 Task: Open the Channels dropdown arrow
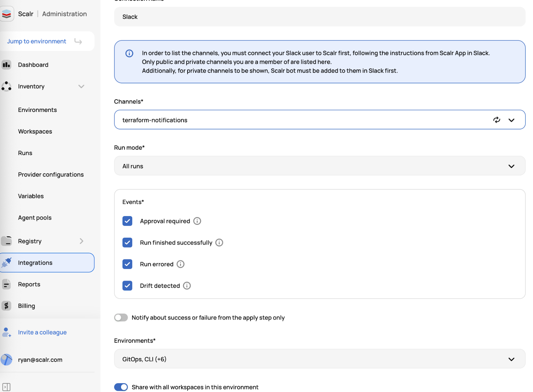coord(511,120)
